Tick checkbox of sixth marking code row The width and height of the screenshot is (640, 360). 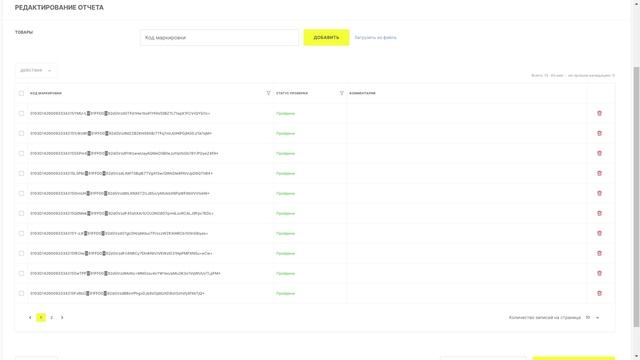pyautogui.click(x=21, y=213)
